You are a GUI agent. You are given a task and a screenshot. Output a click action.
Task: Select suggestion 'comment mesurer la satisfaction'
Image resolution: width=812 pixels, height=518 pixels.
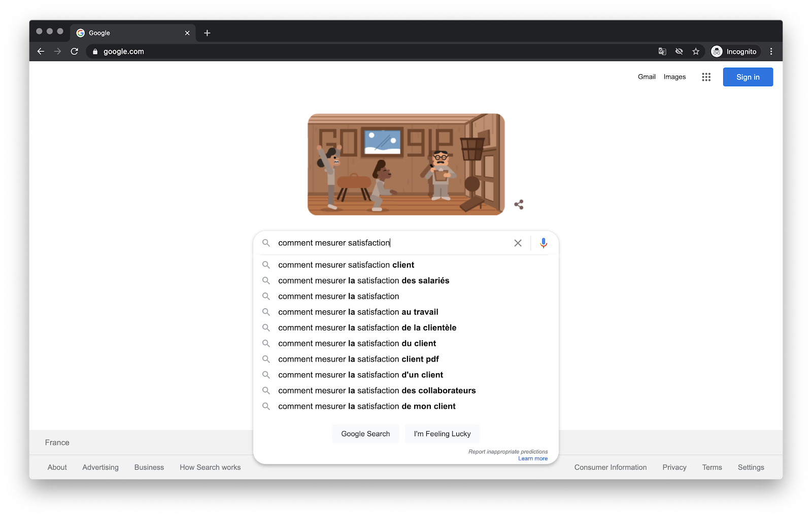[x=405, y=297]
